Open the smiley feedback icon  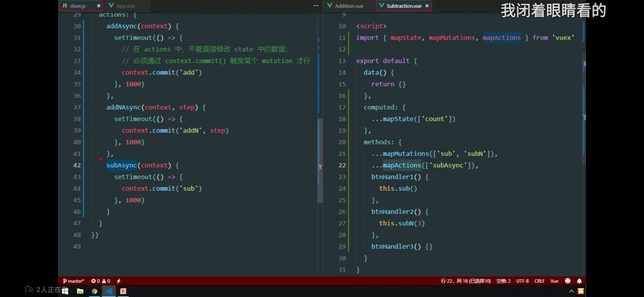(x=567, y=281)
